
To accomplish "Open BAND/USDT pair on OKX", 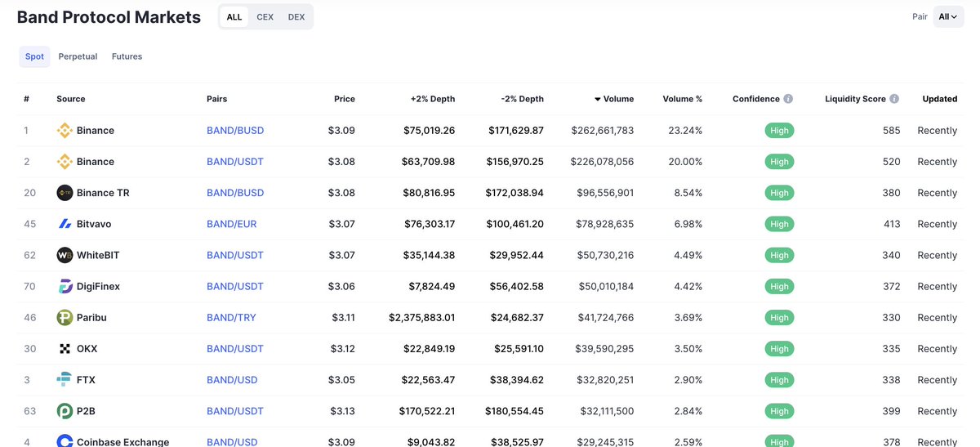I will [235, 349].
